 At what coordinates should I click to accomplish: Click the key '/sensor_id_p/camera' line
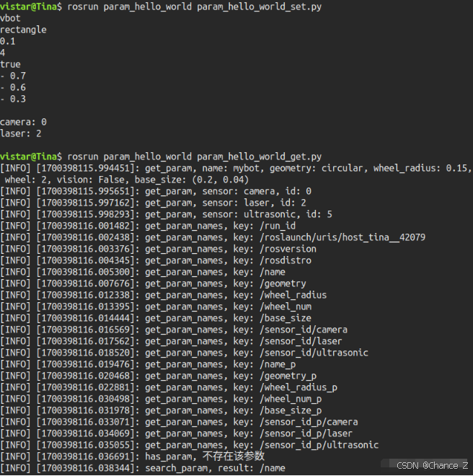179,422
